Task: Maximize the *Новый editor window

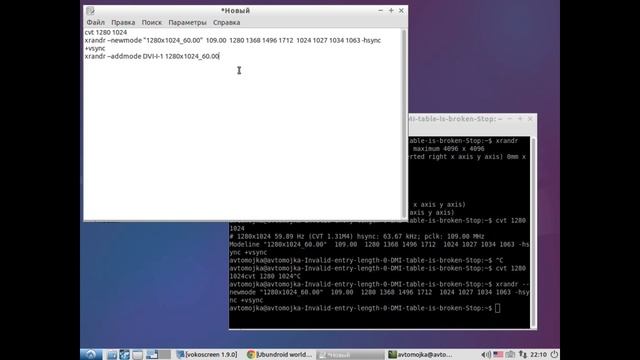Action: tap(391, 11)
